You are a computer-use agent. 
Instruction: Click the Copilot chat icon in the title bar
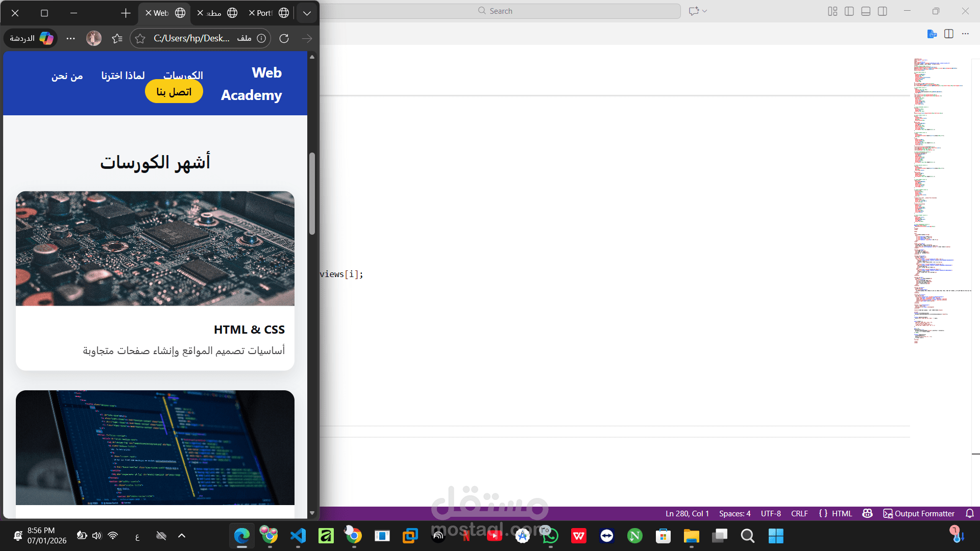tap(694, 11)
